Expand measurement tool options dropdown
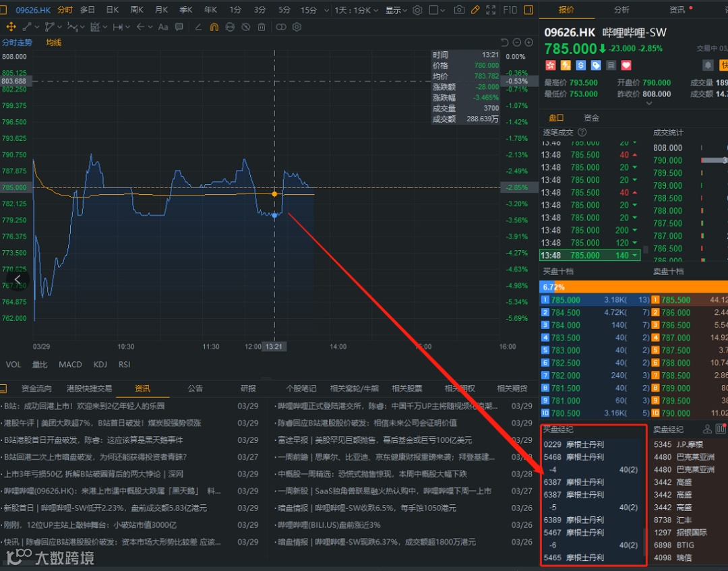 click(x=127, y=28)
